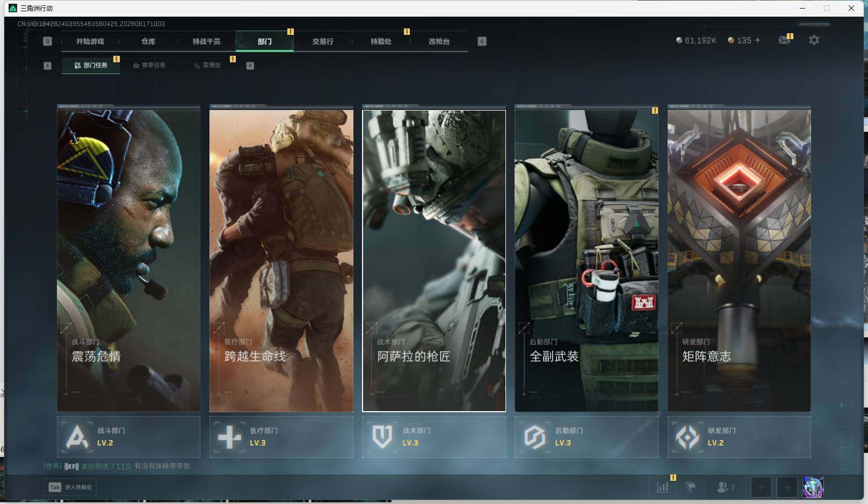Add currency with the plus next to 135
Image resolution: width=868 pixels, height=504 pixels.
click(x=757, y=40)
